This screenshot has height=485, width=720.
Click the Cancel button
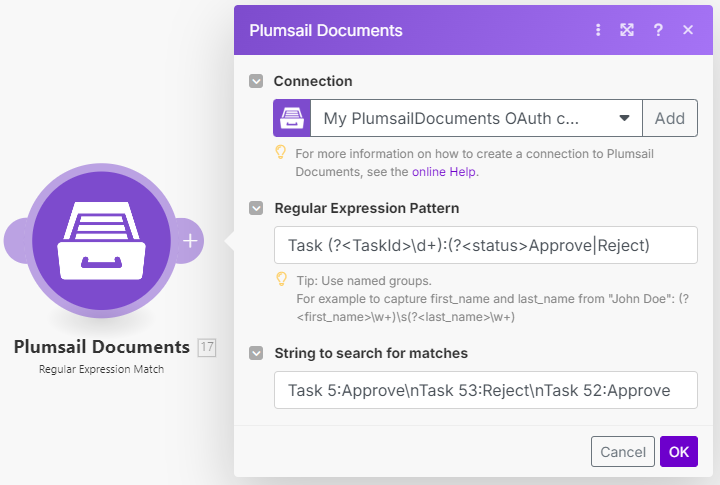(x=623, y=451)
